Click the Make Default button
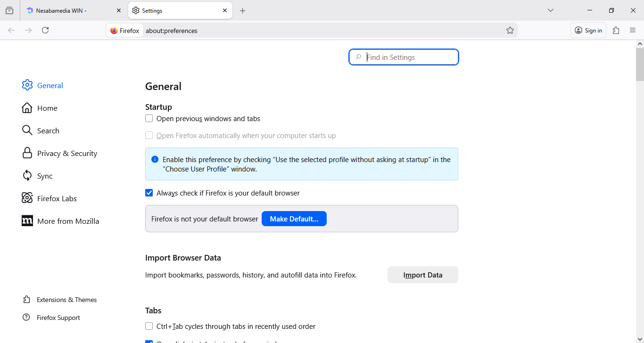644x343 pixels. point(294,219)
